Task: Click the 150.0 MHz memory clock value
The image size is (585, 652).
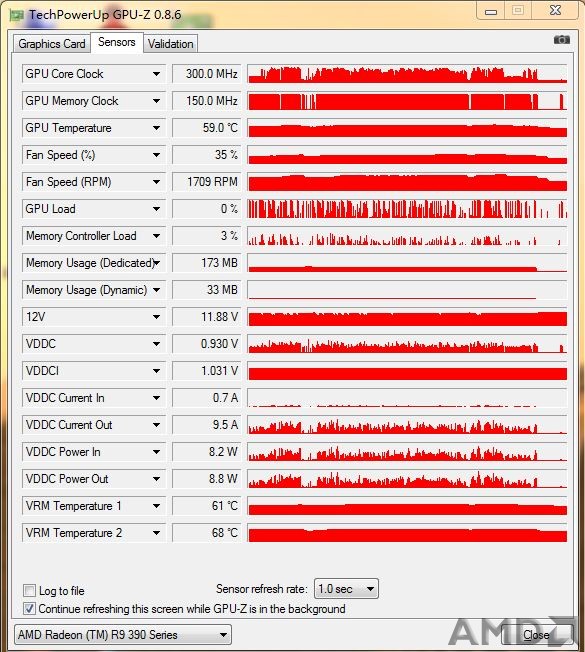Action: (x=207, y=101)
